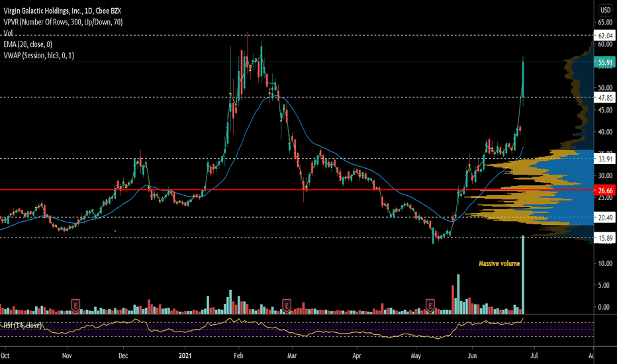
Task: Click the massive volume bar in late June
Action: [x=523, y=275]
